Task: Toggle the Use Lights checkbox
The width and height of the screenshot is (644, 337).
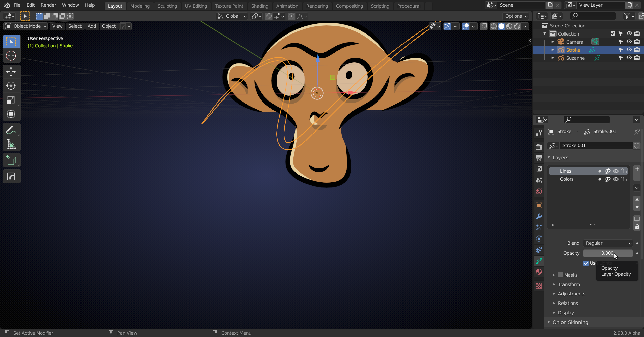Action: pyautogui.click(x=586, y=263)
